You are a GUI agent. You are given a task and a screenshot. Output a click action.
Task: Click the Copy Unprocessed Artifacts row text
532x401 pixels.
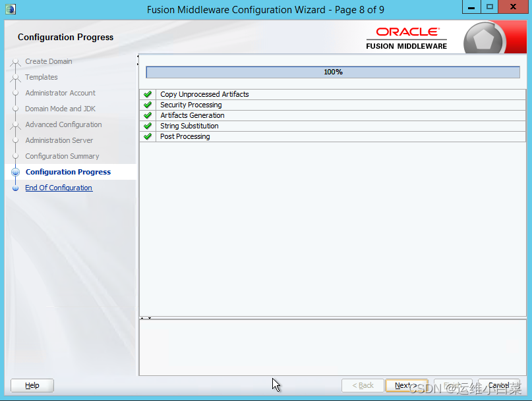click(204, 94)
